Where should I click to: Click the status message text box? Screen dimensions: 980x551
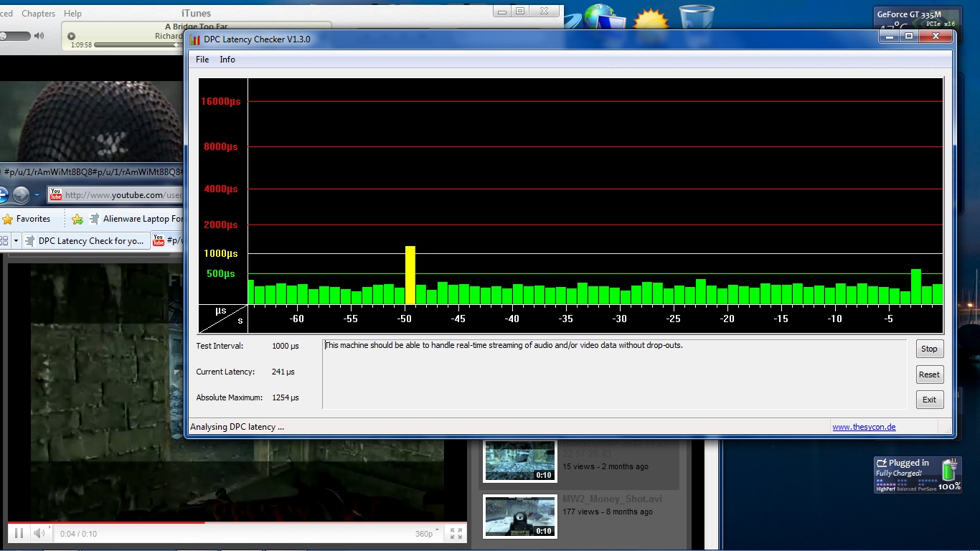(x=614, y=374)
